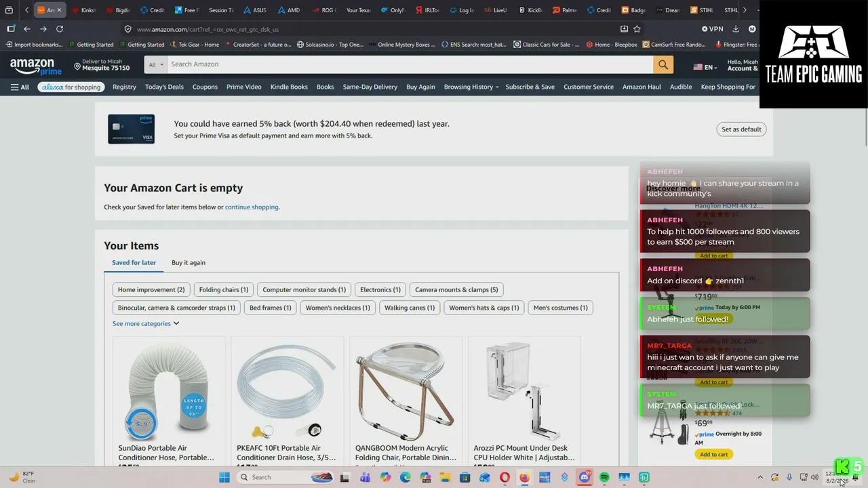Image resolution: width=868 pixels, height=488 pixels.
Task: Expand 'See more categories'
Action: point(146,323)
